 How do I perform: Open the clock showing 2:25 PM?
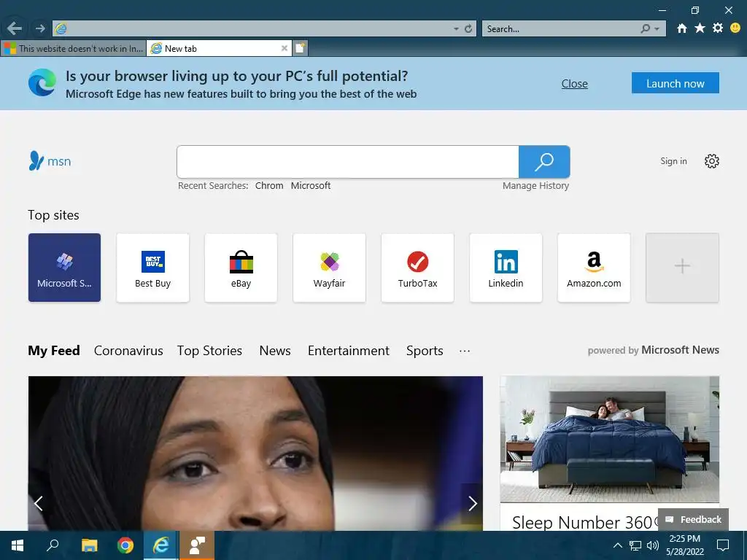(x=684, y=545)
